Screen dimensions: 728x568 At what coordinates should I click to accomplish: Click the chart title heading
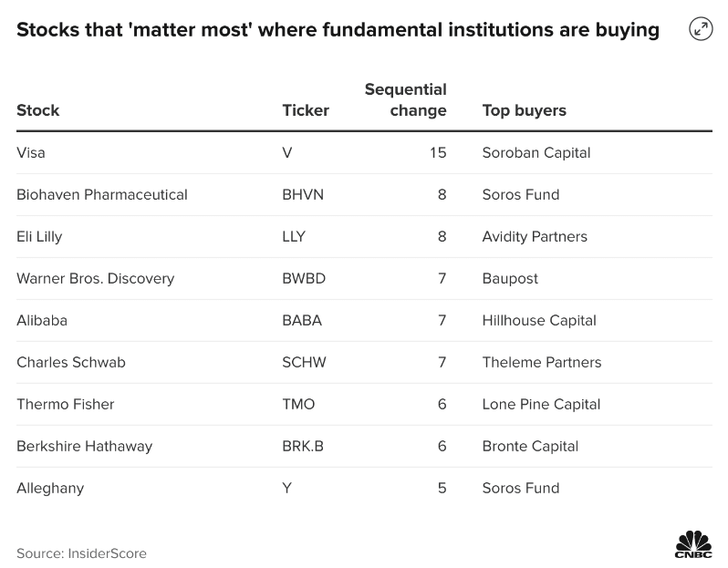338,30
